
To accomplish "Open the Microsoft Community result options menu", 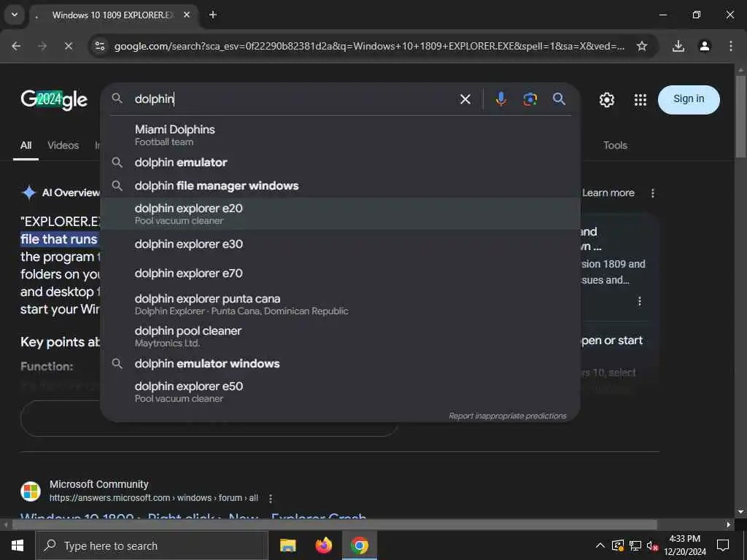I will (x=271, y=499).
